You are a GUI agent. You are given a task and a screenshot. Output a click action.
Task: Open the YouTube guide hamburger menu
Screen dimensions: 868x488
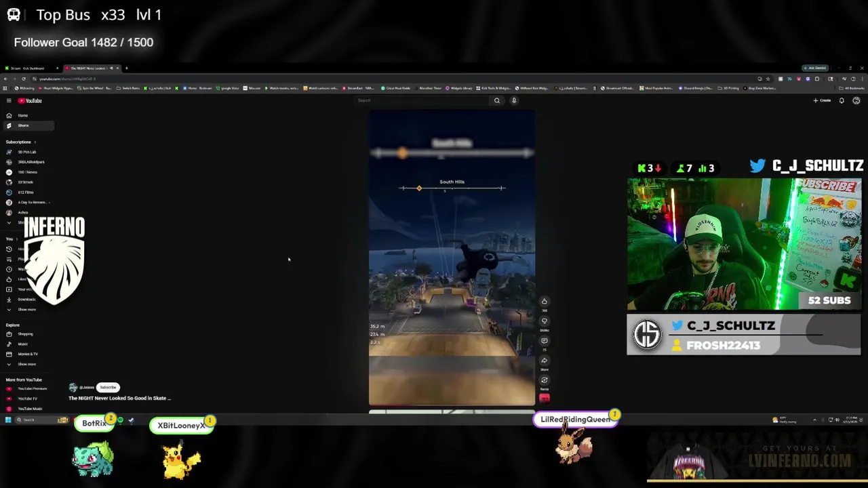pos(9,100)
